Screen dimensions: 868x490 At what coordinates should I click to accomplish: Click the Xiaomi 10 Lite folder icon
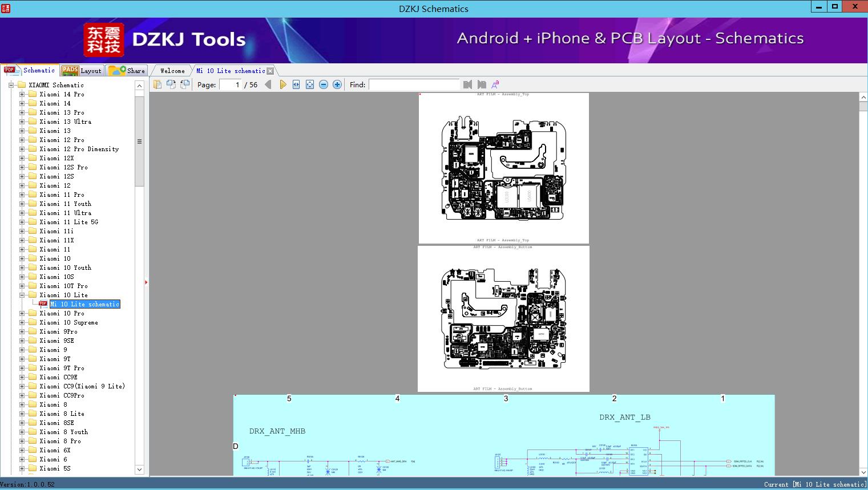[33, 295]
